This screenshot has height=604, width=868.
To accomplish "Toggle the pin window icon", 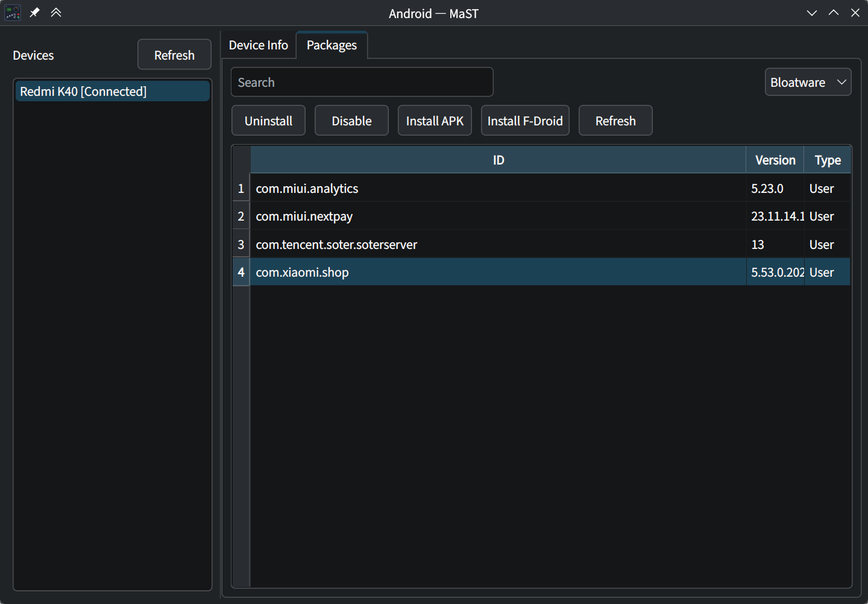I will [x=34, y=13].
